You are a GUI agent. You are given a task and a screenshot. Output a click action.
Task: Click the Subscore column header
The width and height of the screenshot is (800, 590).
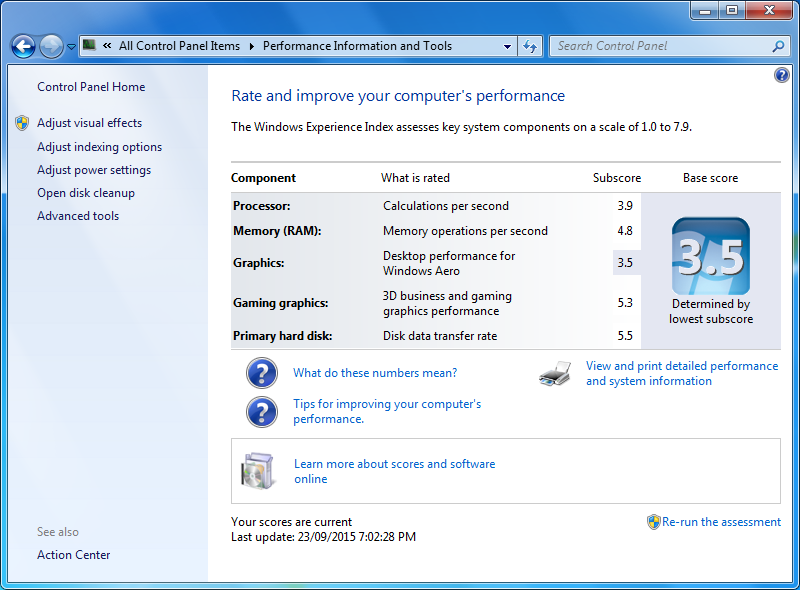[x=617, y=178]
